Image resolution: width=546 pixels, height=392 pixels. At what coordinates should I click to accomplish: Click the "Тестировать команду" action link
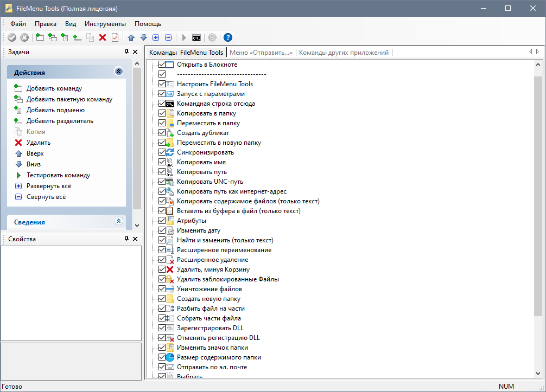click(58, 175)
